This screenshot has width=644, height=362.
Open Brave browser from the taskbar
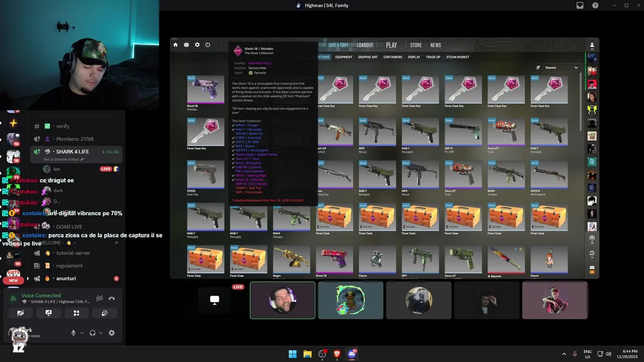[337, 354]
